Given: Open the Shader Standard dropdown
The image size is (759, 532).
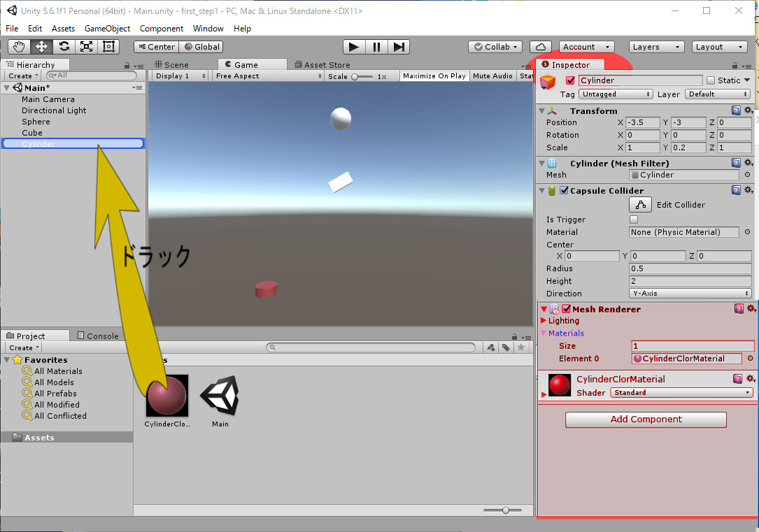Looking at the screenshot, I should pos(681,393).
